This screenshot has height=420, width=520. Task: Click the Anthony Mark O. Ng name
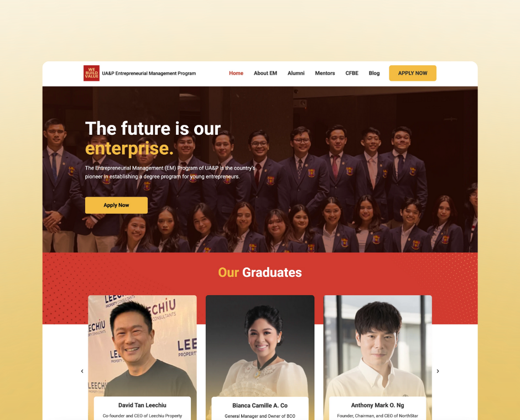(x=378, y=405)
